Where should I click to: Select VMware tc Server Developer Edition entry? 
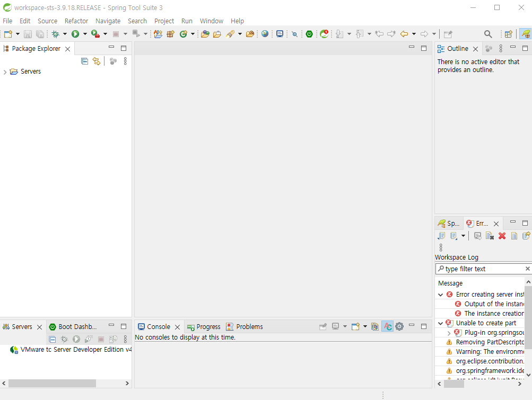click(x=71, y=350)
